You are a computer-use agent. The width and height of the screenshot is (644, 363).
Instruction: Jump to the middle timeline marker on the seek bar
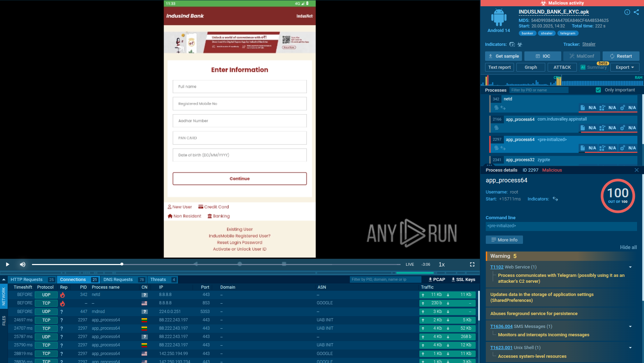[x=240, y=264]
